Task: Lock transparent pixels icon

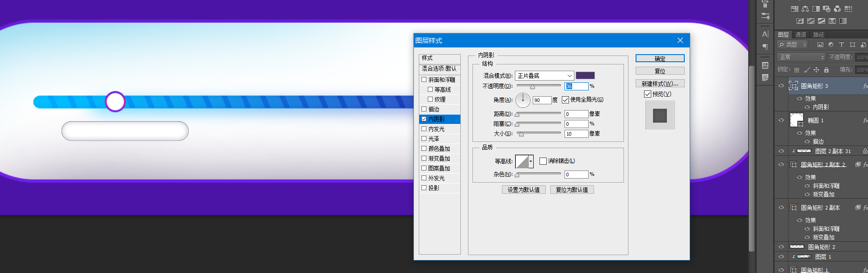Action: (x=796, y=70)
